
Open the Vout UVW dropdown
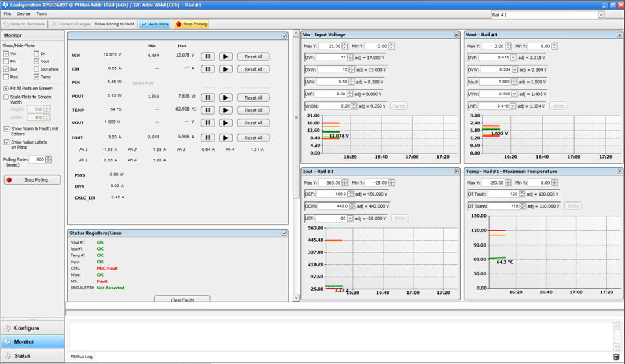(514, 94)
